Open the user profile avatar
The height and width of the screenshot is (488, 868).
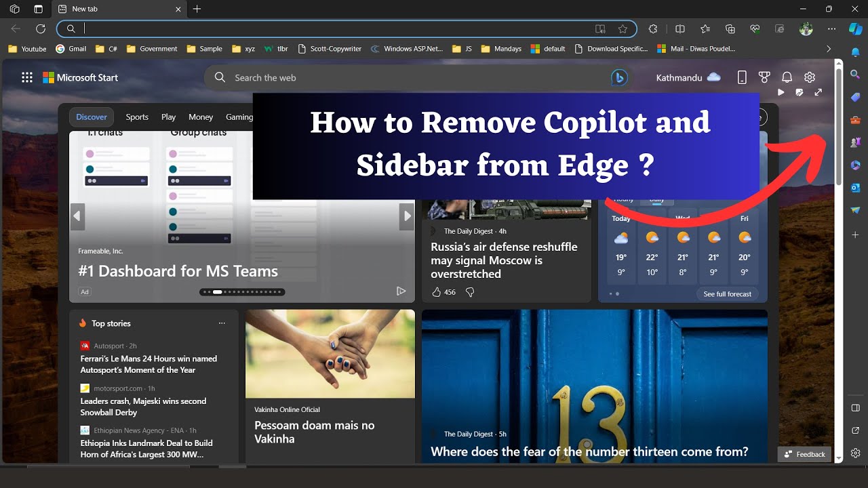[806, 28]
